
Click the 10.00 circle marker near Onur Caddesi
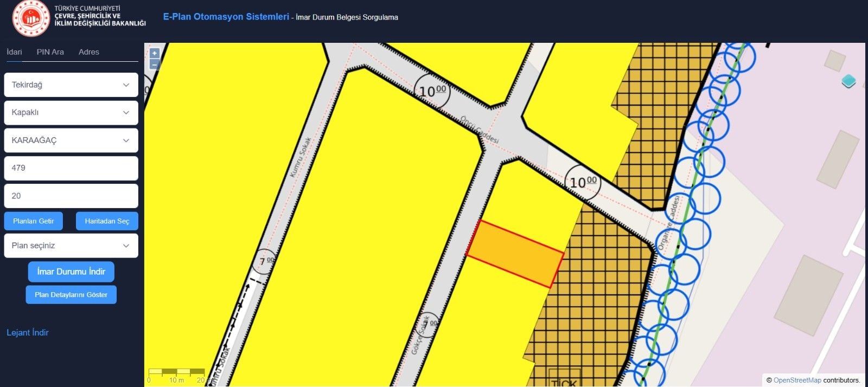[x=432, y=91]
